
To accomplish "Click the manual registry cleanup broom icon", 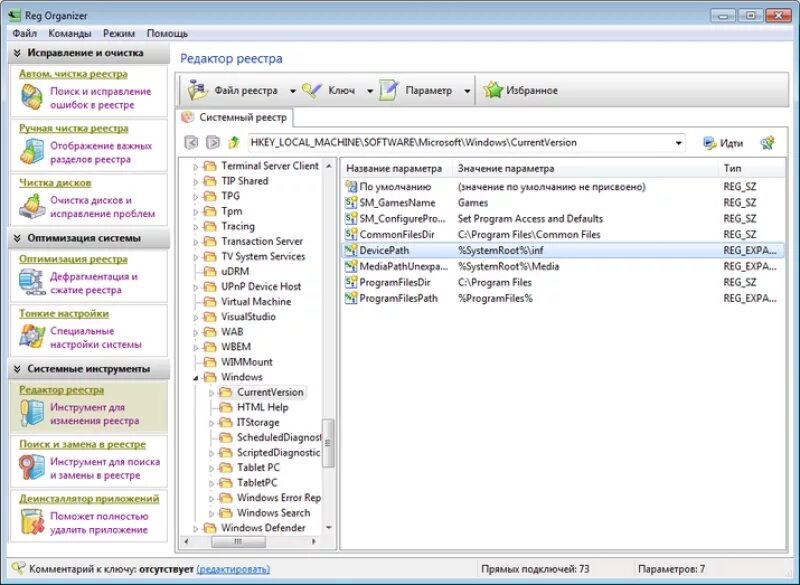I will (32, 152).
